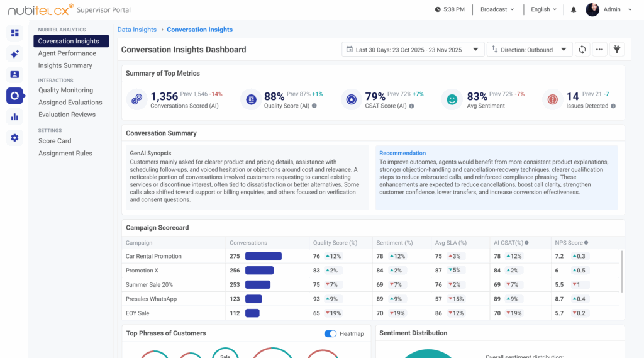
Task: Click the AI CSAT(%) column info icon
Action: 526,243
